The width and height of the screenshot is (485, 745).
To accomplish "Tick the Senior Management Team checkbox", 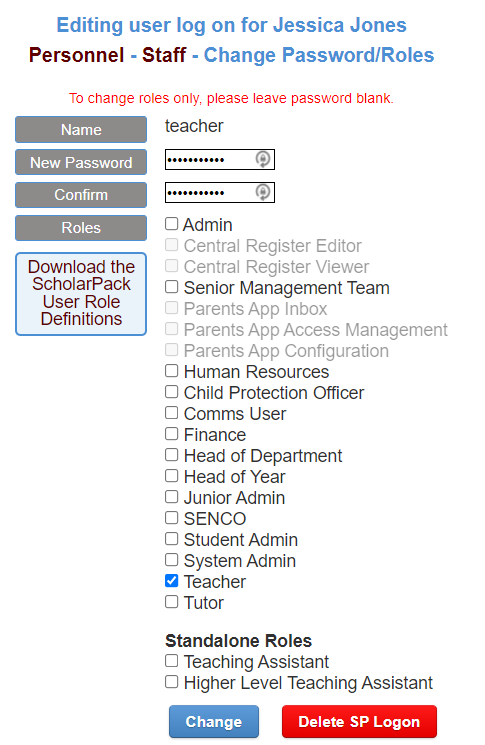I will click(171, 287).
